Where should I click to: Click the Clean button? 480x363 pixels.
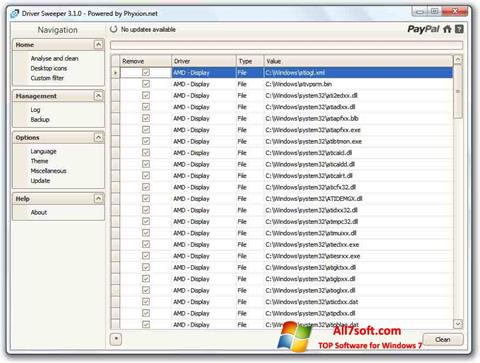point(443,339)
